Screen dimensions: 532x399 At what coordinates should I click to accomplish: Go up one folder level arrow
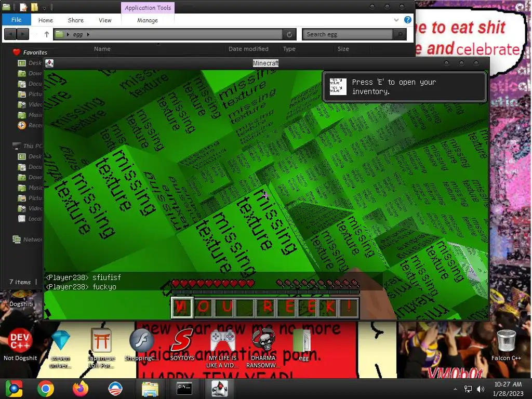click(x=46, y=34)
